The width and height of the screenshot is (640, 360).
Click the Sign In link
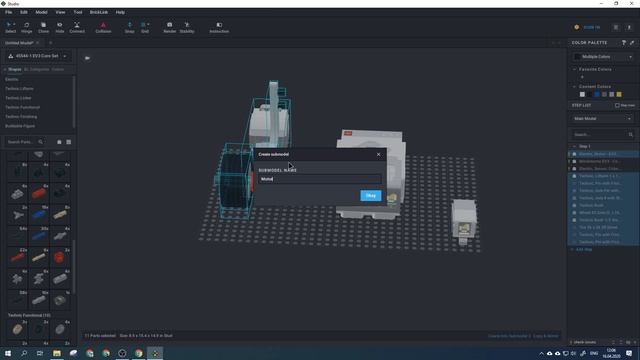pos(591,27)
